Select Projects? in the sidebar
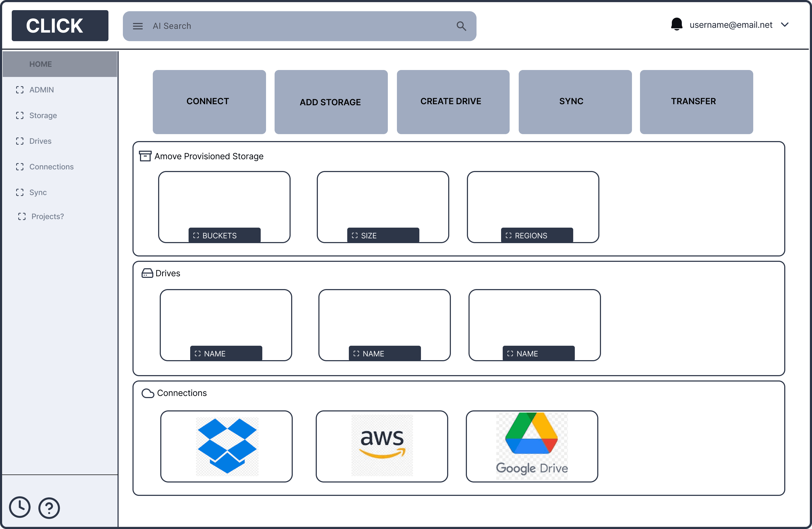The height and width of the screenshot is (529, 812). (x=48, y=216)
